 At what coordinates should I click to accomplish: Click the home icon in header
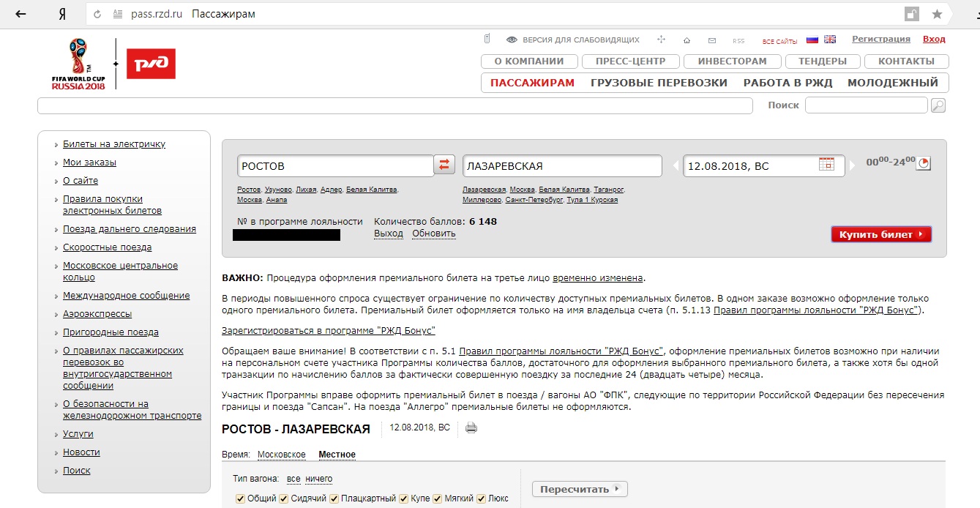tap(687, 40)
